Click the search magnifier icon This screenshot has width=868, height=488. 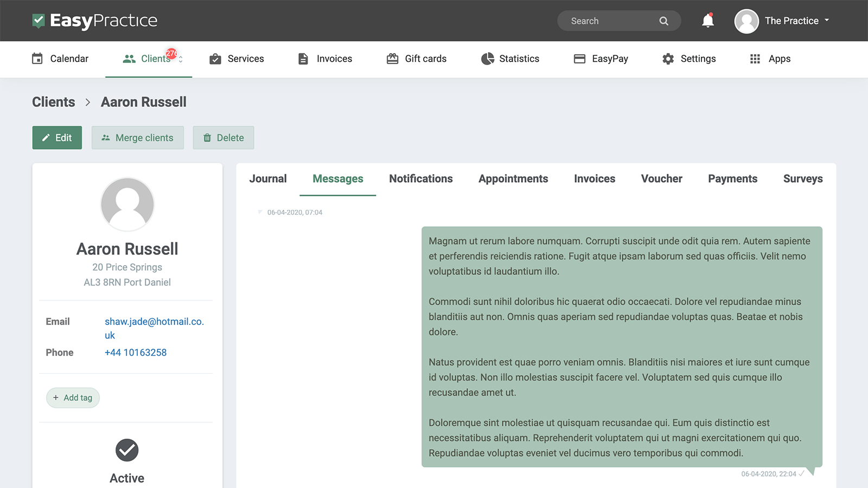[663, 21]
